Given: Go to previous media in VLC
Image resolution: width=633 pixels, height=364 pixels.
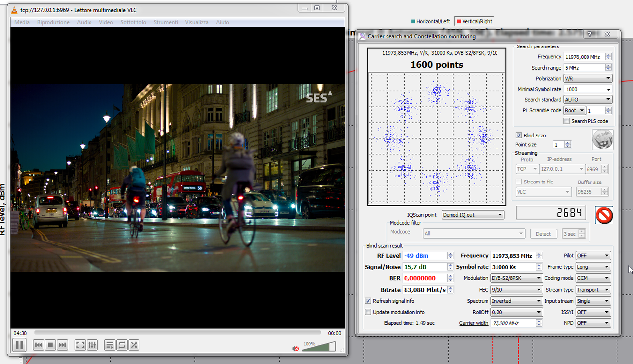Looking at the screenshot, I should 39,345.
